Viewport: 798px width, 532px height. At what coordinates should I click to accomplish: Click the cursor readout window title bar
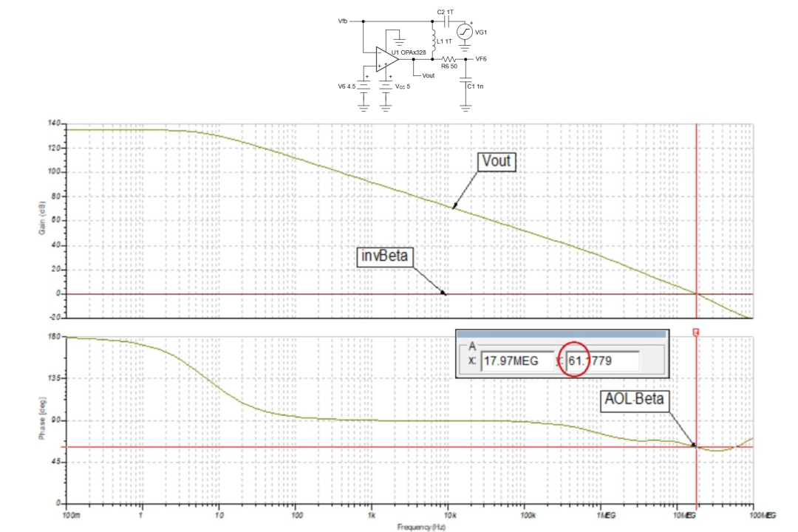[x=562, y=334]
